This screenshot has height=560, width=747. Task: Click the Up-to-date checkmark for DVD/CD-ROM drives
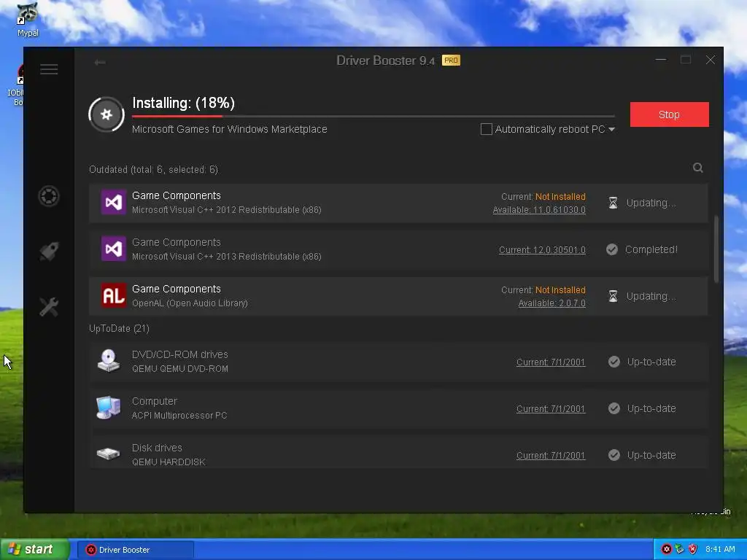614,362
